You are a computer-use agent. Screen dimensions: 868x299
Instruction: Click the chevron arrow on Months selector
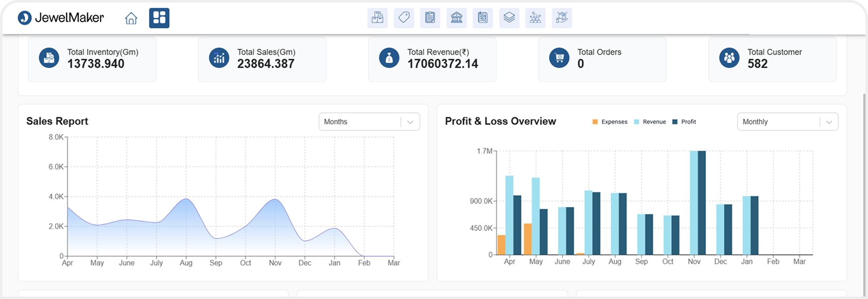pyautogui.click(x=410, y=122)
